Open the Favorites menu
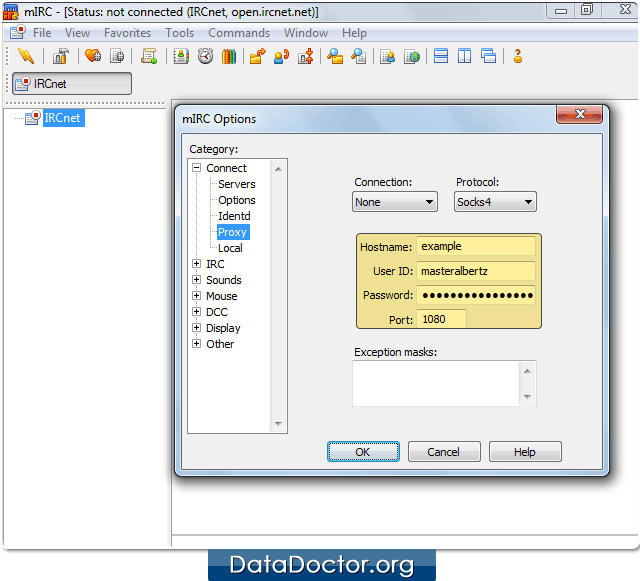Viewport: 640px width, 581px height. point(127,33)
